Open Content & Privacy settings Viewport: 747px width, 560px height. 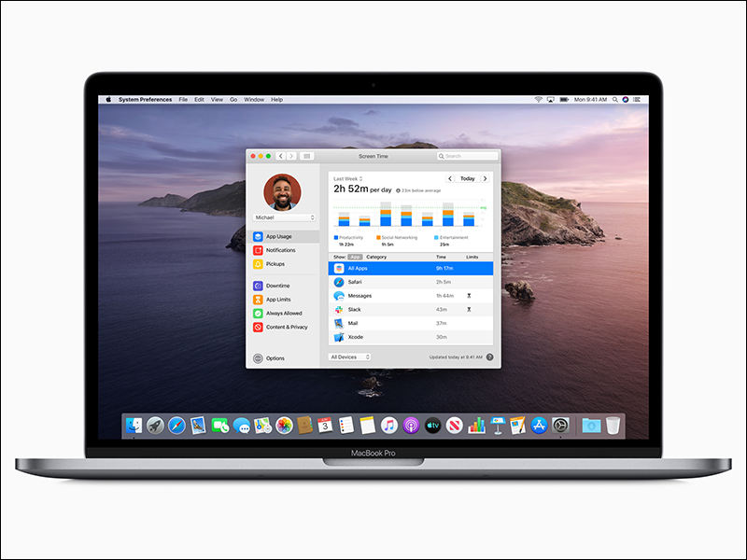[x=280, y=328]
